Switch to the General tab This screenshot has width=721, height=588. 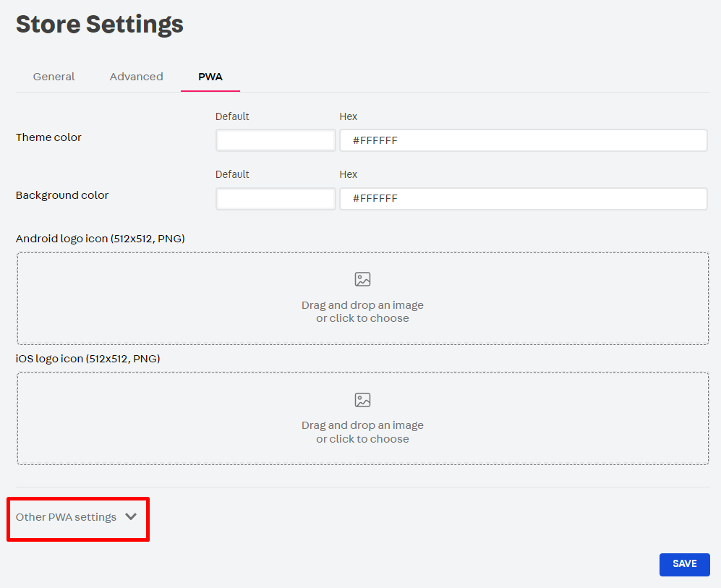pos(54,77)
